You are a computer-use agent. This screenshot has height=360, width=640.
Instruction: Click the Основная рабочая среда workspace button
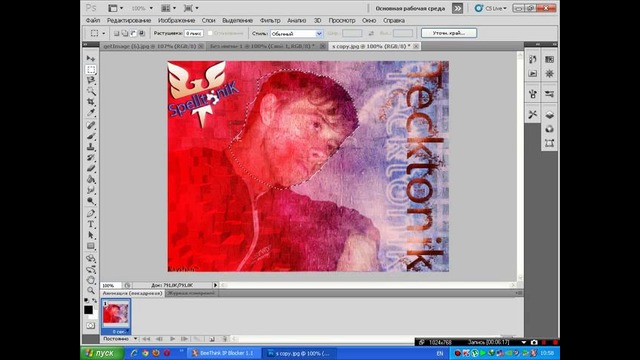(410, 8)
